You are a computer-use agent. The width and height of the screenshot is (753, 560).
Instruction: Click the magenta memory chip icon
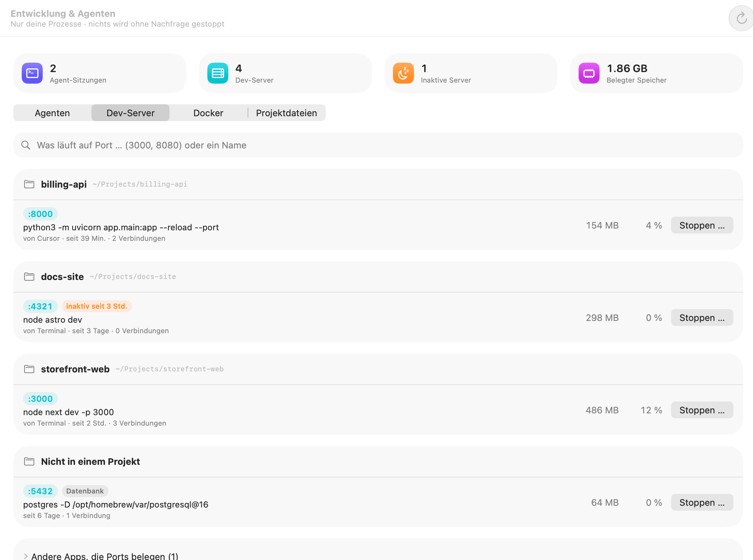click(589, 73)
